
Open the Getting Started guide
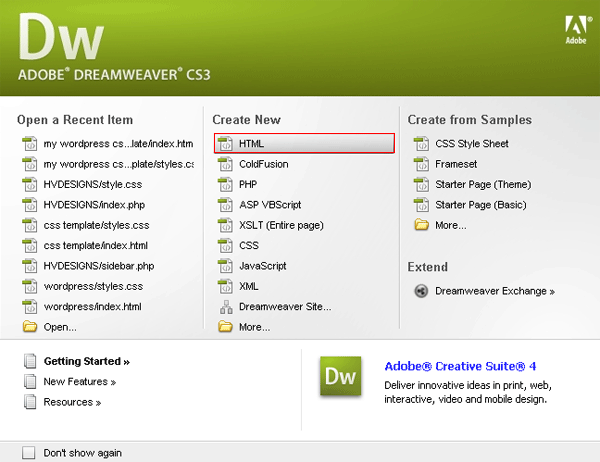87,361
